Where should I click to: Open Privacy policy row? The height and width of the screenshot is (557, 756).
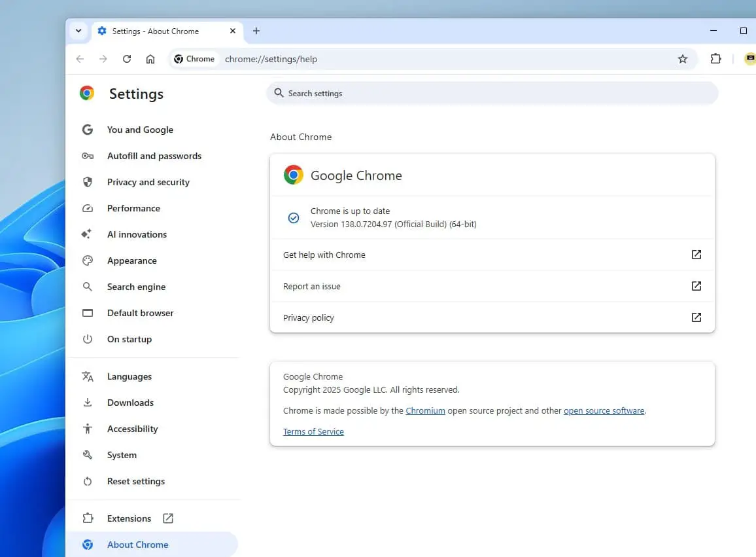point(492,317)
